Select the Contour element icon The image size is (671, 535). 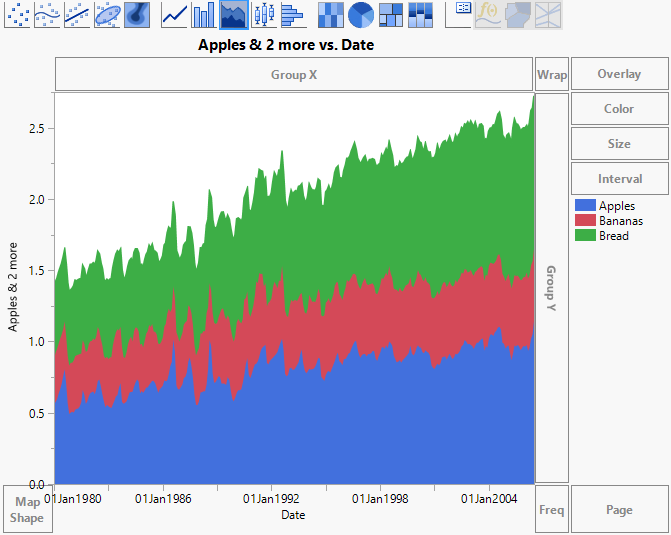click(x=137, y=14)
